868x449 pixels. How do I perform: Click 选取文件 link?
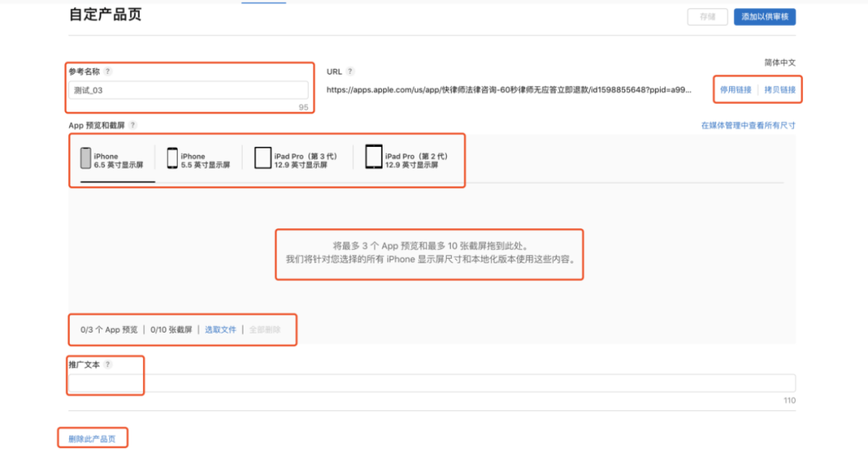point(220,329)
